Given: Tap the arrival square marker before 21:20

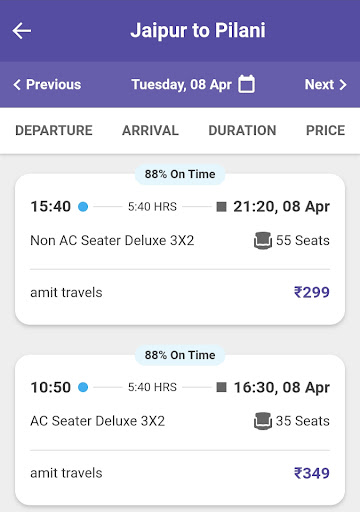Looking at the screenshot, I should [221, 207].
